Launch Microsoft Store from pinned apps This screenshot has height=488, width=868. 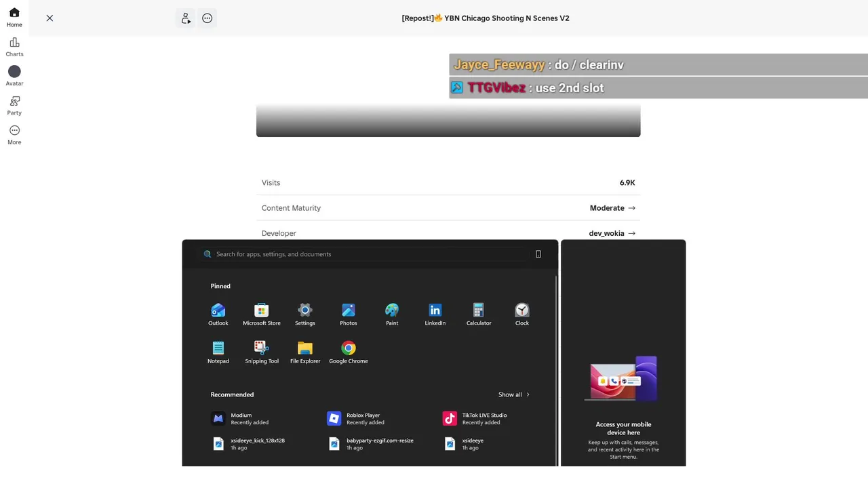click(262, 314)
